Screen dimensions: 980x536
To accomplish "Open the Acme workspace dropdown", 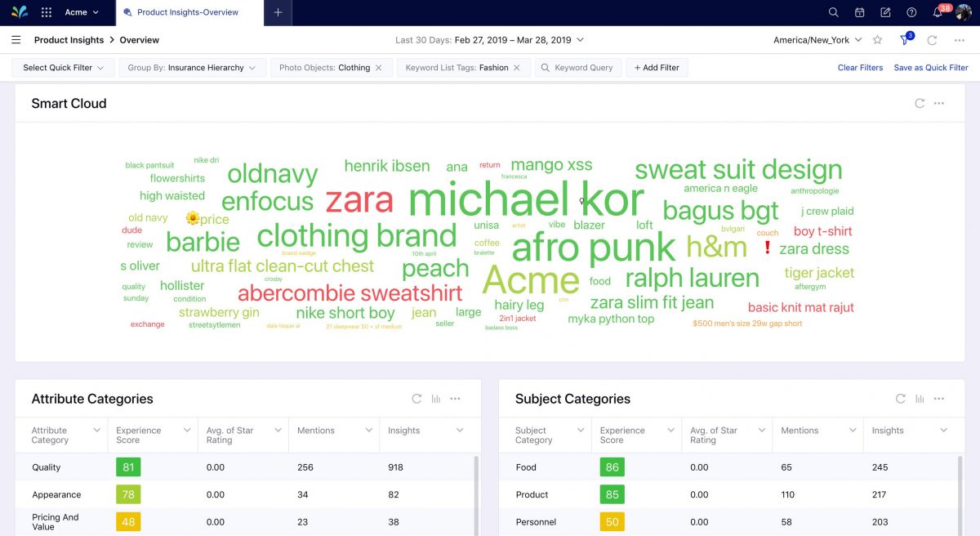I will coord(79,12).
